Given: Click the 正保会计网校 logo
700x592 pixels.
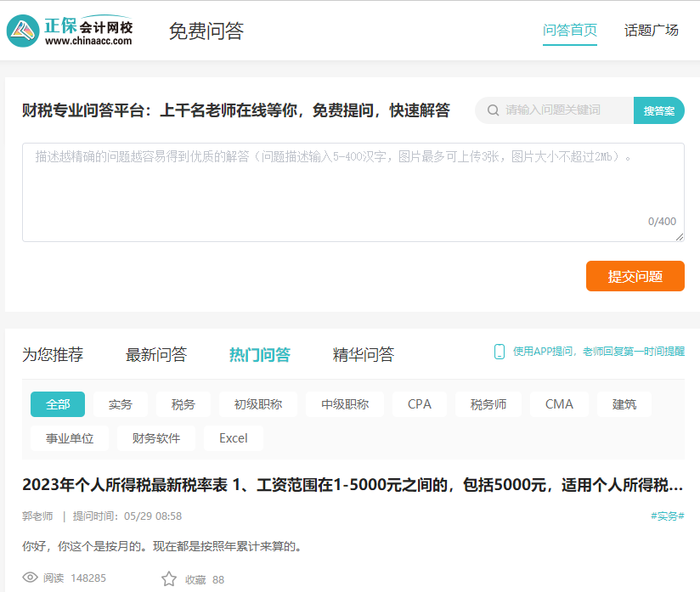Looking at the screenshot, I should coord(71,31).
